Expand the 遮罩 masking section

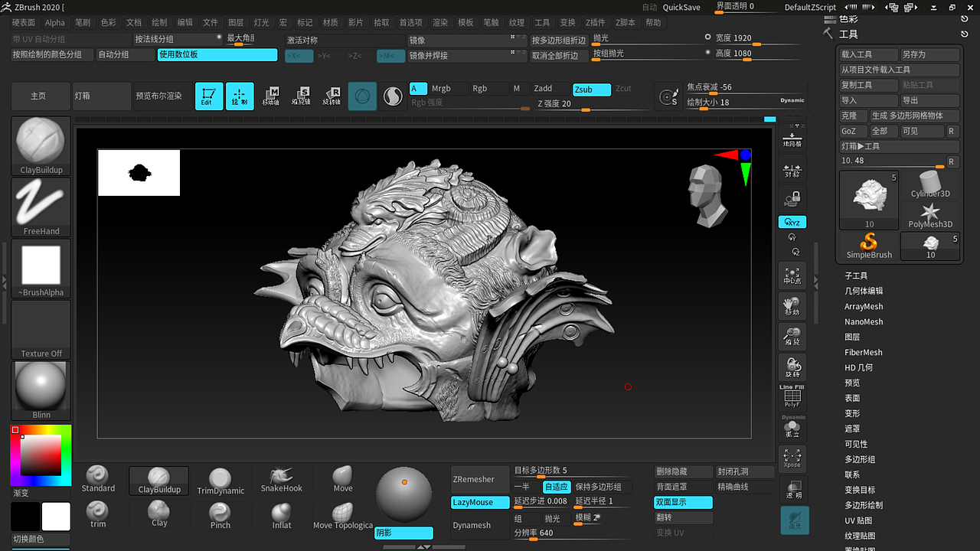[x=852, y=429]
